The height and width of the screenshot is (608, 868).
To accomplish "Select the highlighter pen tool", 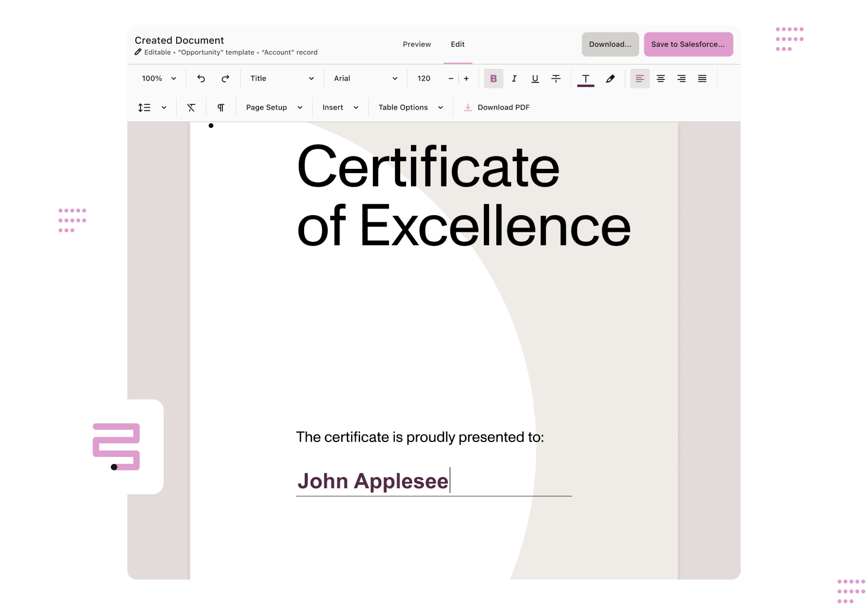I will tap(610, 79).
